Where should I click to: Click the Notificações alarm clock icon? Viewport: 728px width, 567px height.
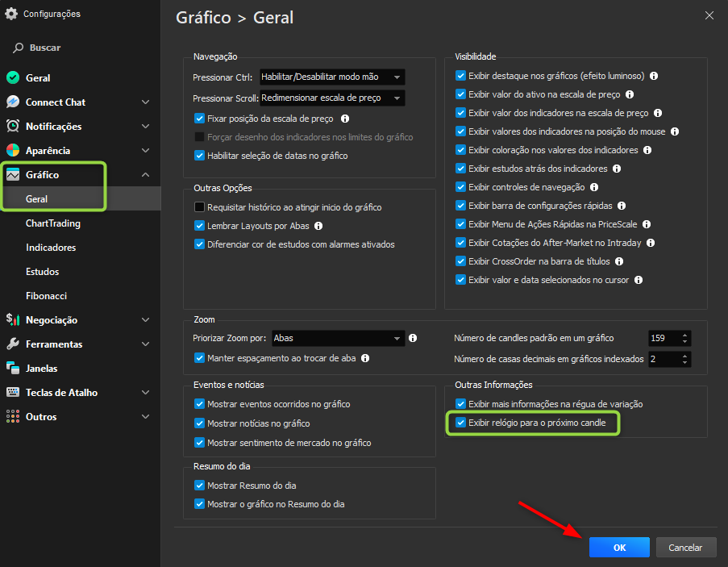point(13,126)
